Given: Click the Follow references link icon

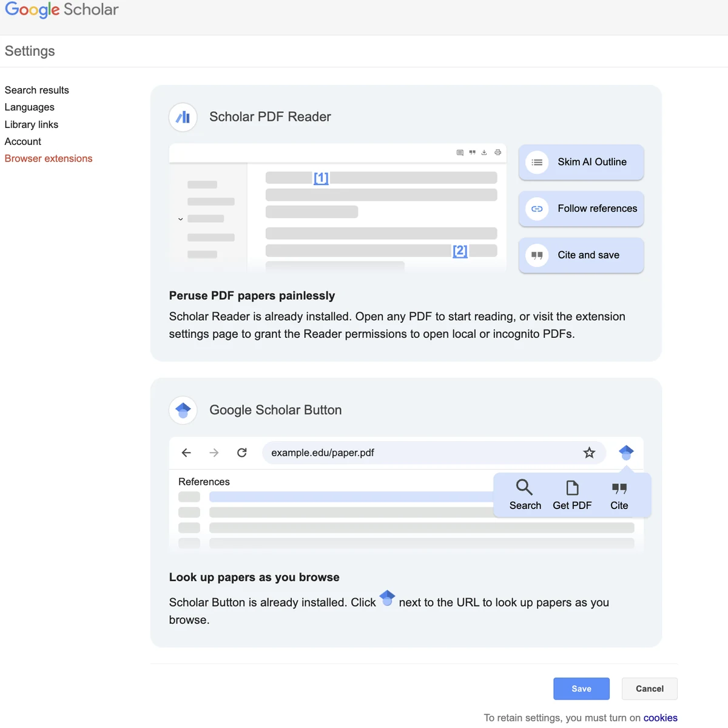Looking at the screenshot, I should pyautogui.click(x=537, y=209).
